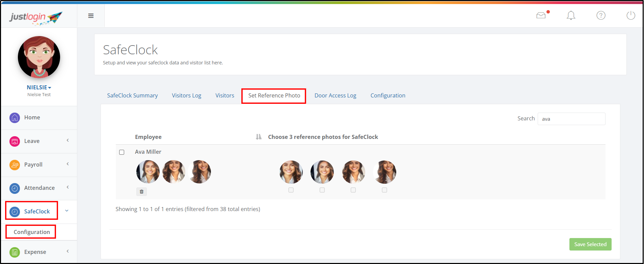Open Configuration in the sidebar submenu
This screenshot has height=264, width=644.
[32, 232]
